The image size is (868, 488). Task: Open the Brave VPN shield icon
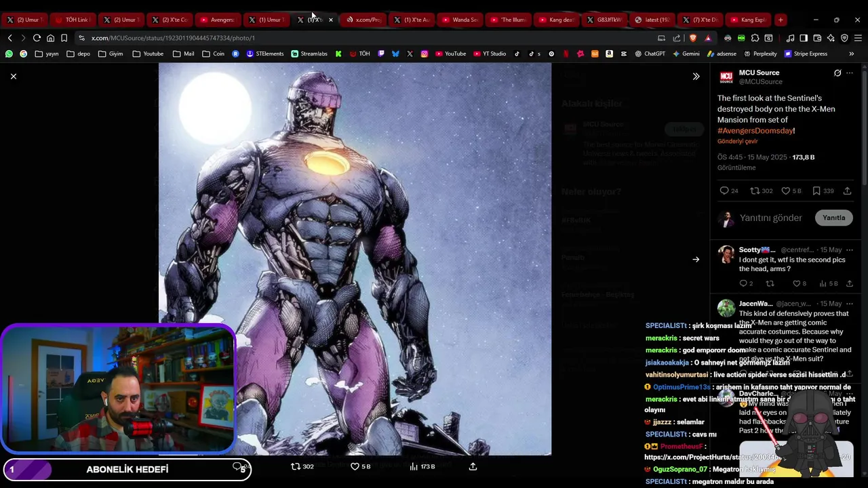point(844,38)
